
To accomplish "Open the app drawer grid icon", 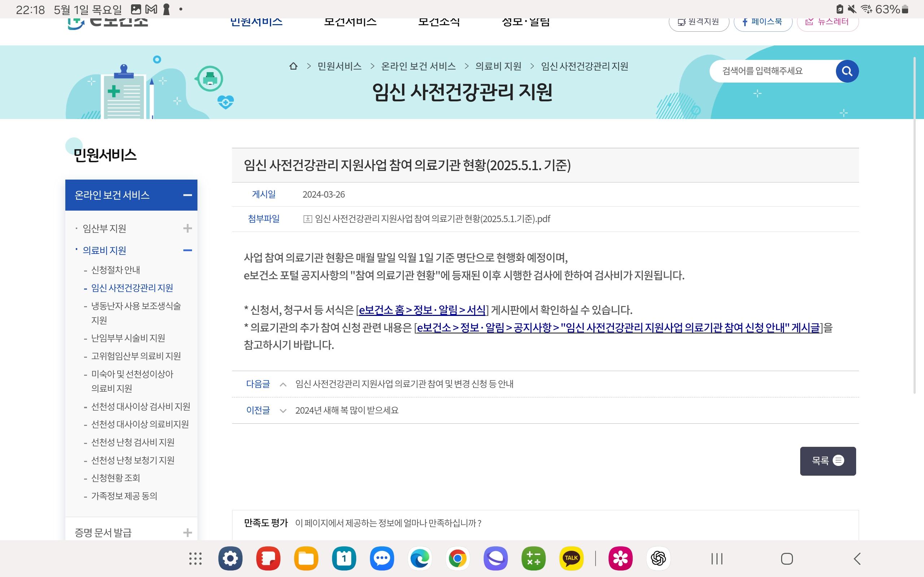I will coord(195,559).
